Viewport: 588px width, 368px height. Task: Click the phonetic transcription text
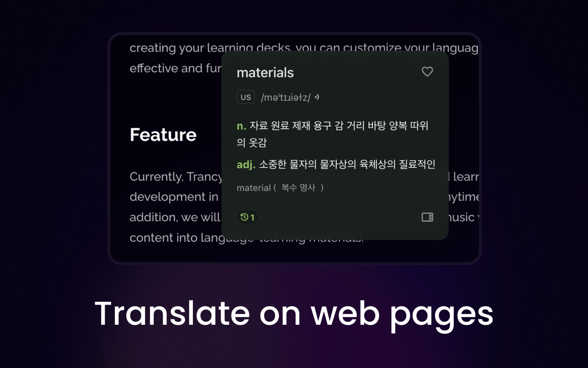click(x=285, y=98)
